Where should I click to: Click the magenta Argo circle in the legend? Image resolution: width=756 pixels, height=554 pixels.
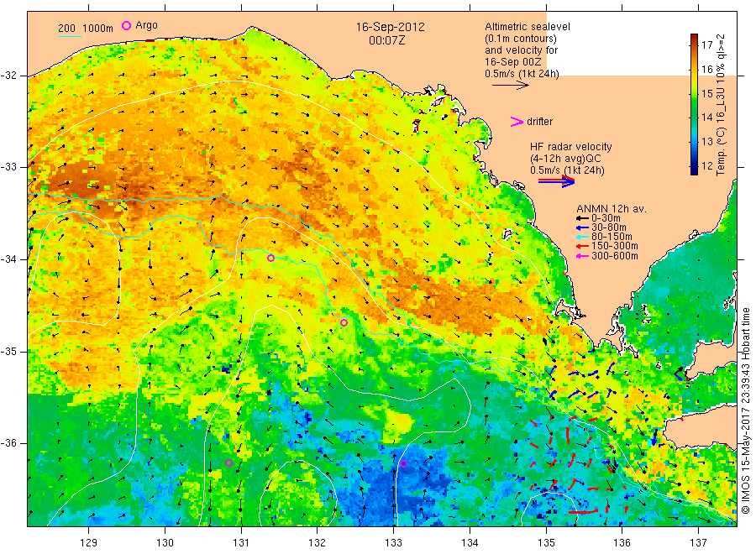126,25
